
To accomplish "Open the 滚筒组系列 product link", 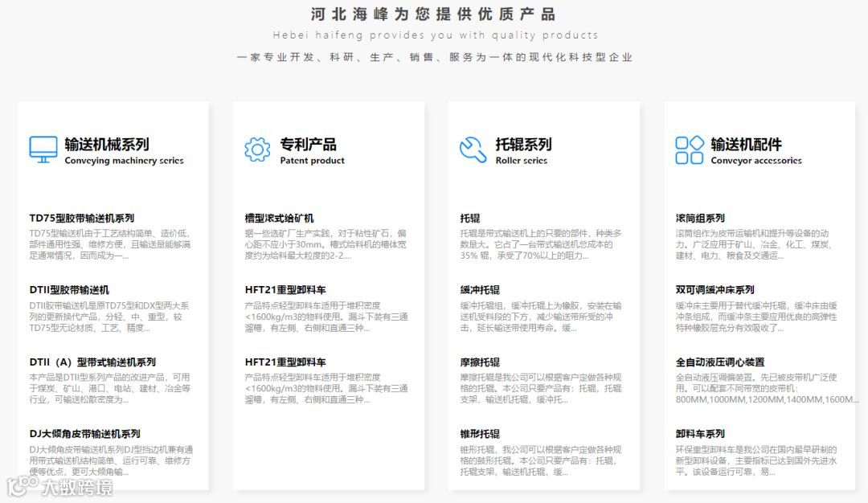I will pyautogui.click(x=700, y=218).
